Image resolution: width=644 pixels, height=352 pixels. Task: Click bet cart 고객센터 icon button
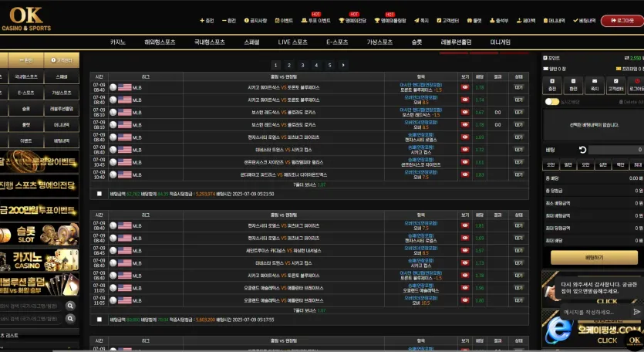pyautogui.click(x=615, y=85)
